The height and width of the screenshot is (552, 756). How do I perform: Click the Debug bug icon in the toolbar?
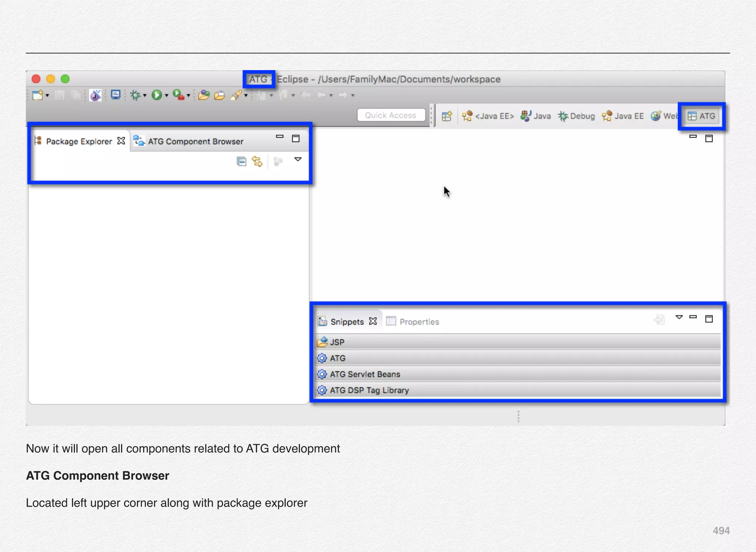135,95
